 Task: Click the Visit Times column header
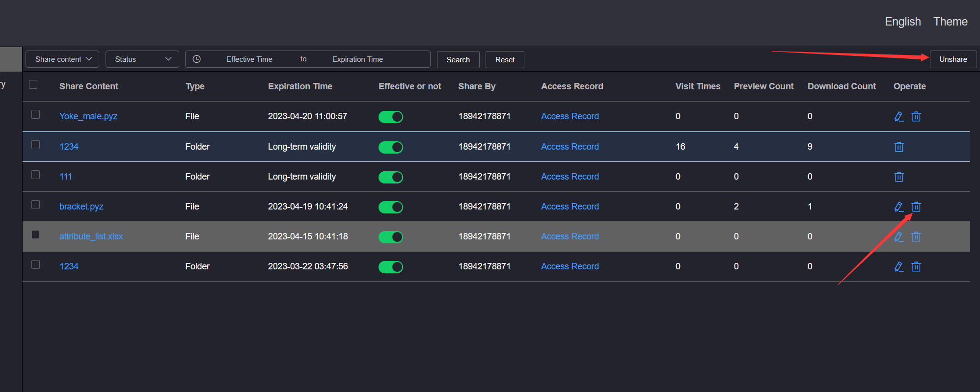(x=698, y=86)
